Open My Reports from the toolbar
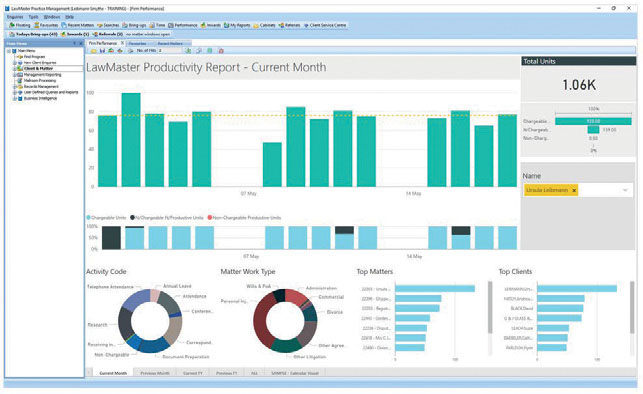This screenshot has height=394, width=643. coord(237,25)
